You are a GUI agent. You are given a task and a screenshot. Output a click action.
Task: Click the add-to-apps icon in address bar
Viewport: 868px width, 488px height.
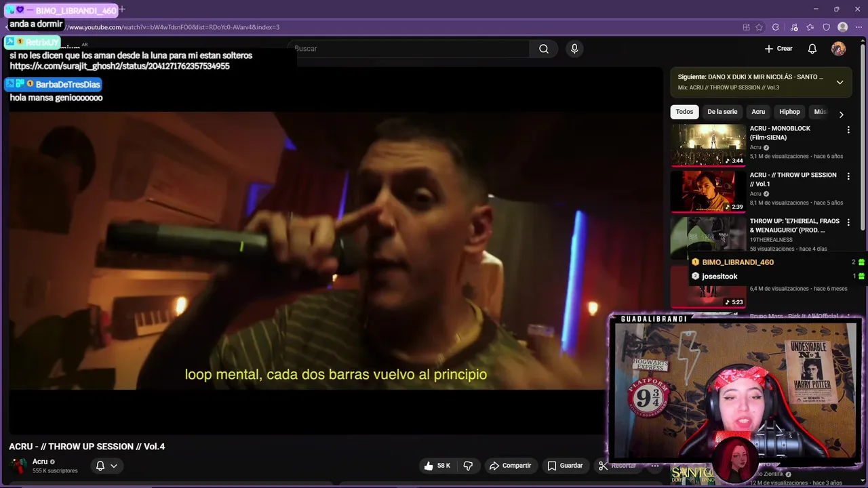(746, 27)
